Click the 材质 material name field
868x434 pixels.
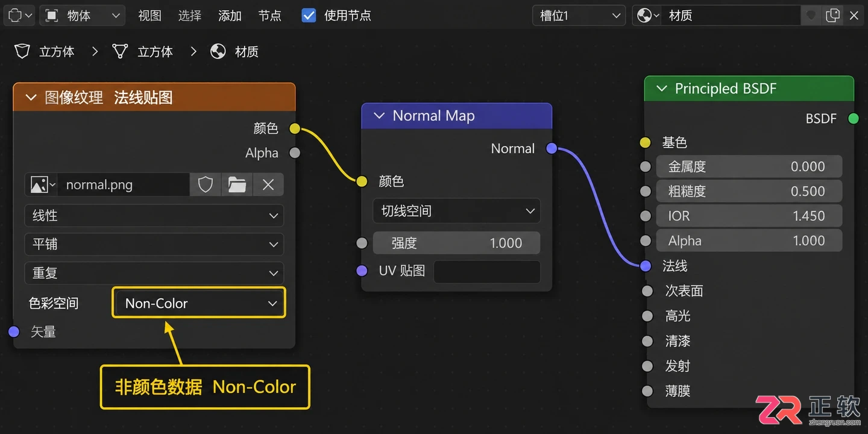pos(732,16)
